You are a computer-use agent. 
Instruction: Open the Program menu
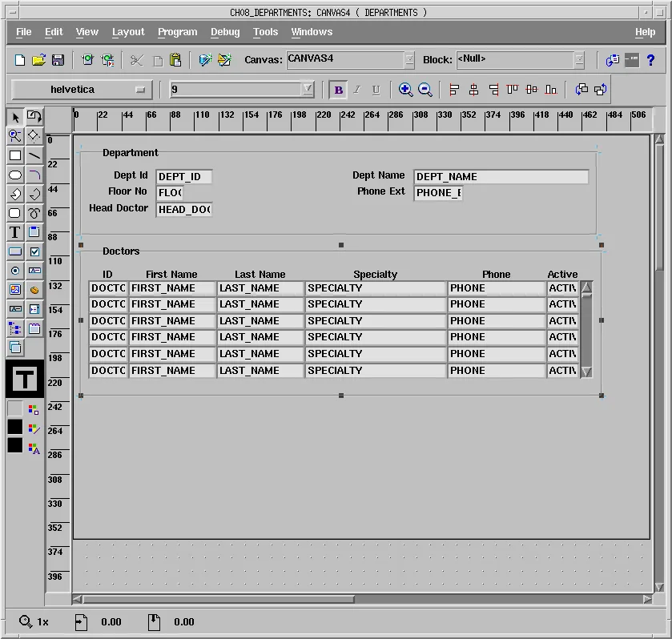[x=178, y=32]
